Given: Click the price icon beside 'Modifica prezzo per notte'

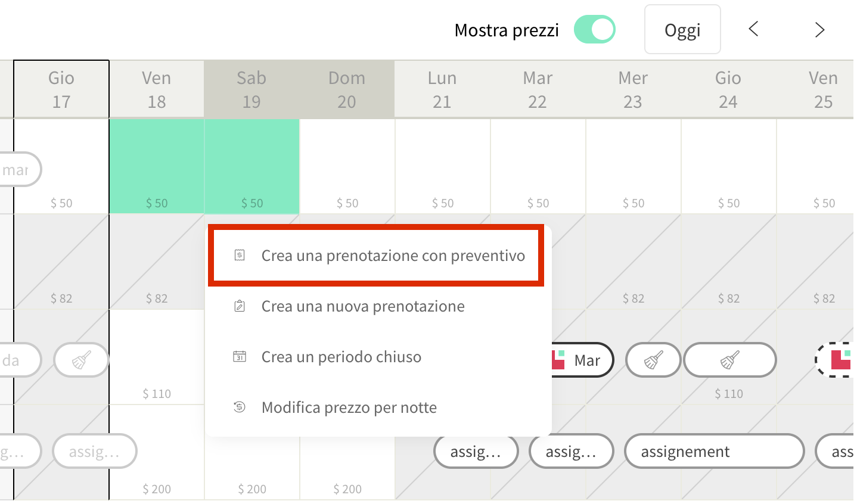Looking at the screenshot, I should pyautogui.click(x=240, y=407).
